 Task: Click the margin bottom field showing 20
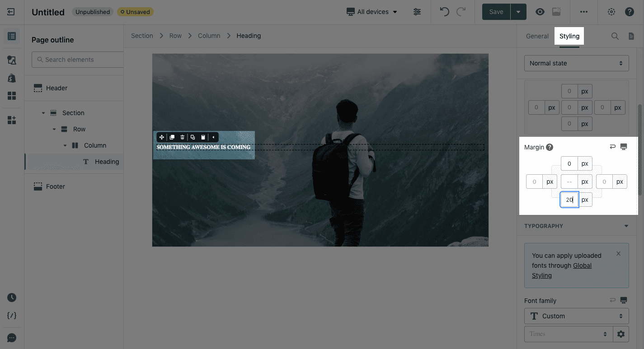569,200
